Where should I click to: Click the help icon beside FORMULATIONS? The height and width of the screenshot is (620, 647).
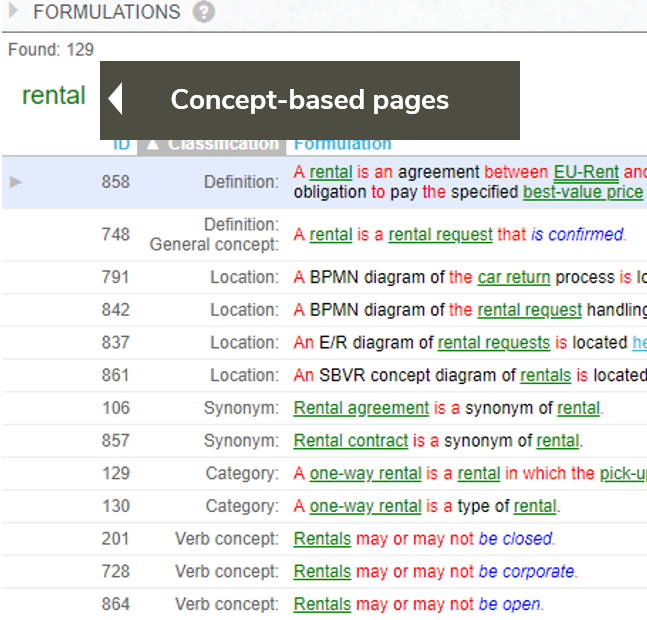point(204,13)
